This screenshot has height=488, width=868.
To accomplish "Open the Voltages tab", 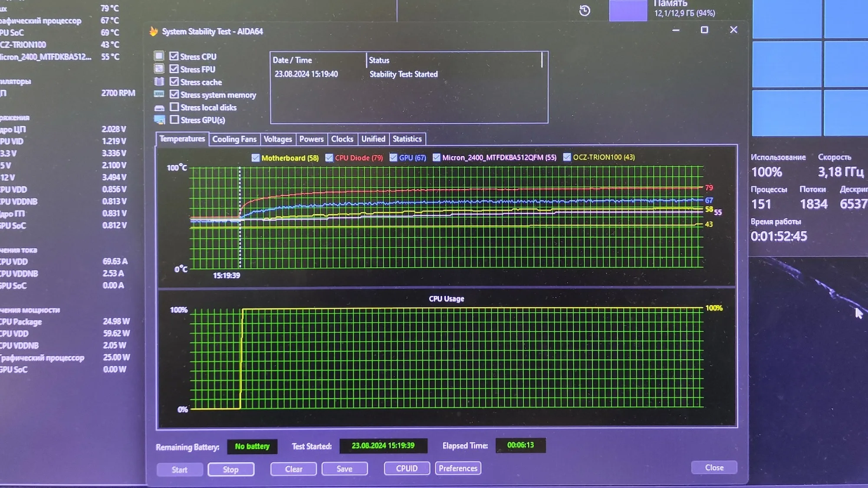I will [277, 139].
